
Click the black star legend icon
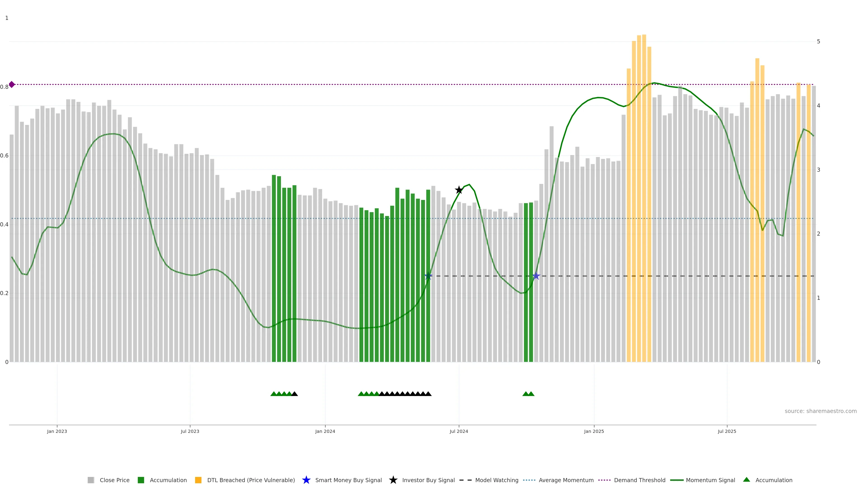coord(393,480)
